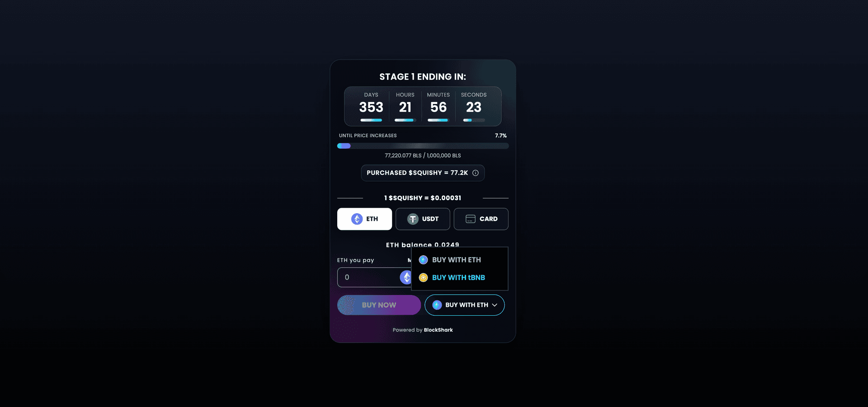Switch to the CARD payment tab

point(481,219)
